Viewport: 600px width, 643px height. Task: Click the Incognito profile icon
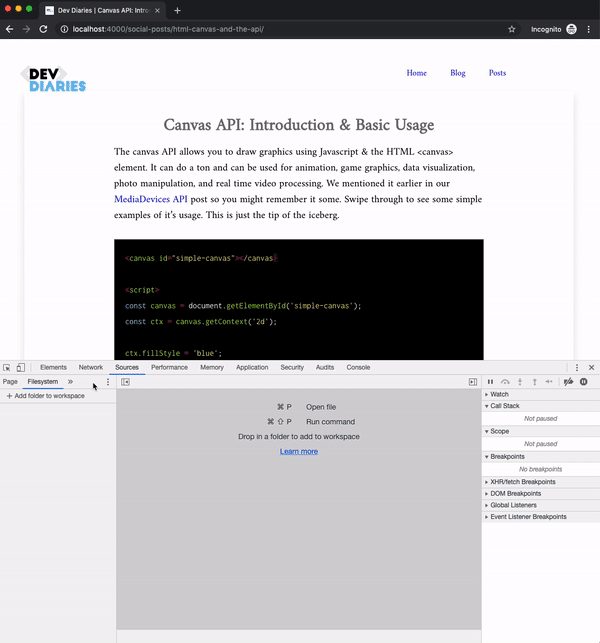571,29
